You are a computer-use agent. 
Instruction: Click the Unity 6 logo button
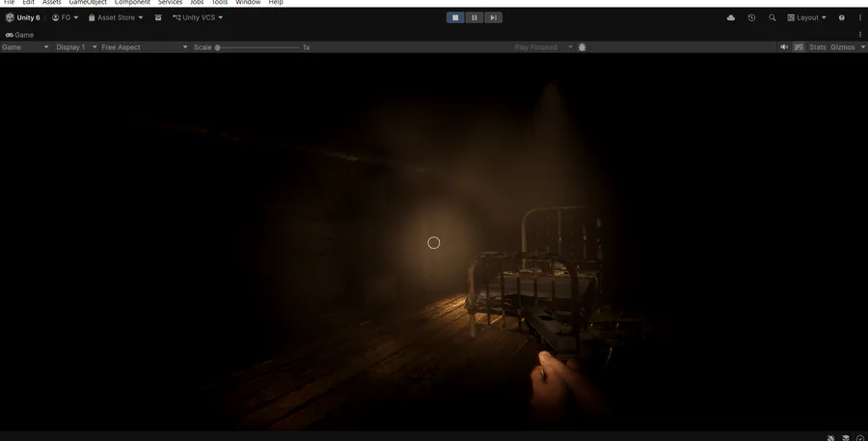[x=23, y=17]
